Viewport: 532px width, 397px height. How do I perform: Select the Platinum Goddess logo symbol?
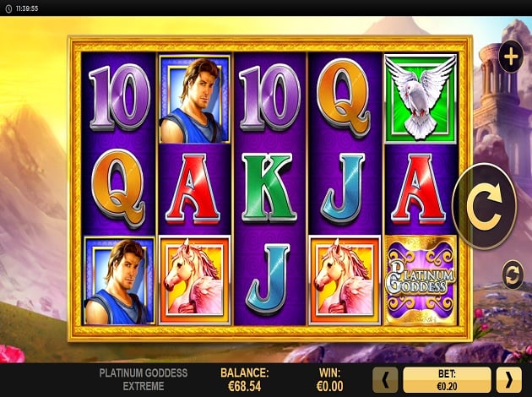point(421,280)
